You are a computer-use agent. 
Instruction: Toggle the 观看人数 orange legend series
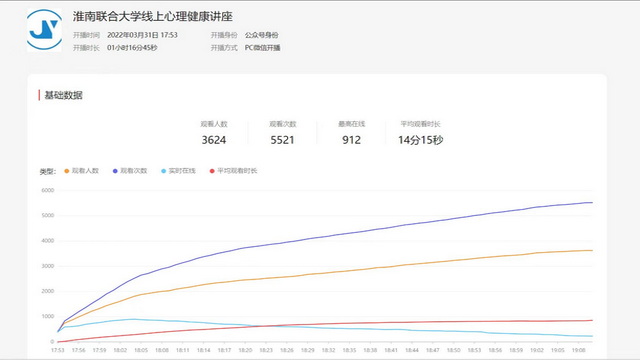82,171
